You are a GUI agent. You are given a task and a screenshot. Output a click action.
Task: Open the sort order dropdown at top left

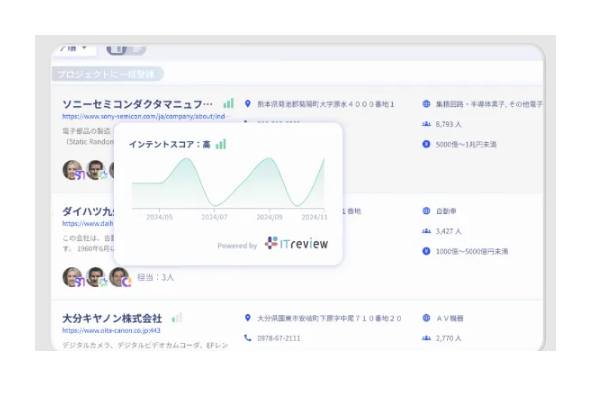pyautogui.click(x=76, y=48)
